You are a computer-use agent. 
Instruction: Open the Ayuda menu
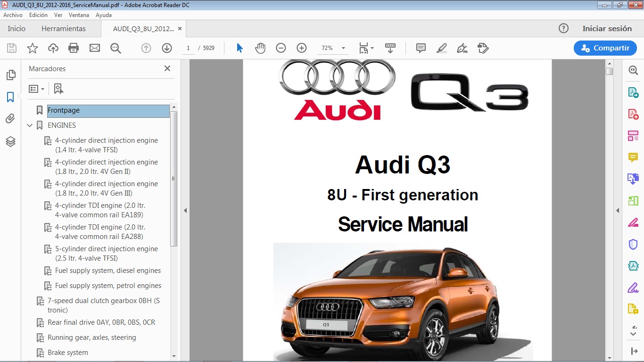[x=104, y=15]
